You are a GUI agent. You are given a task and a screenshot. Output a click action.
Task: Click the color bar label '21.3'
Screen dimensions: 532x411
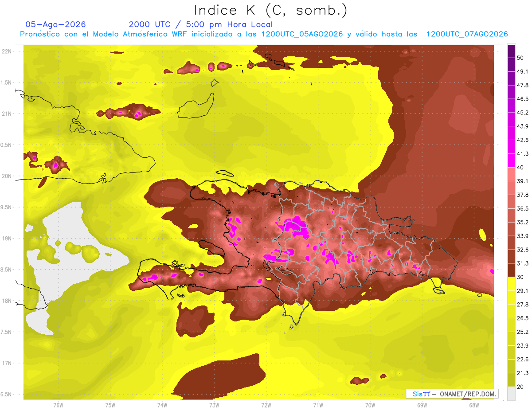[x=523, y=373]
